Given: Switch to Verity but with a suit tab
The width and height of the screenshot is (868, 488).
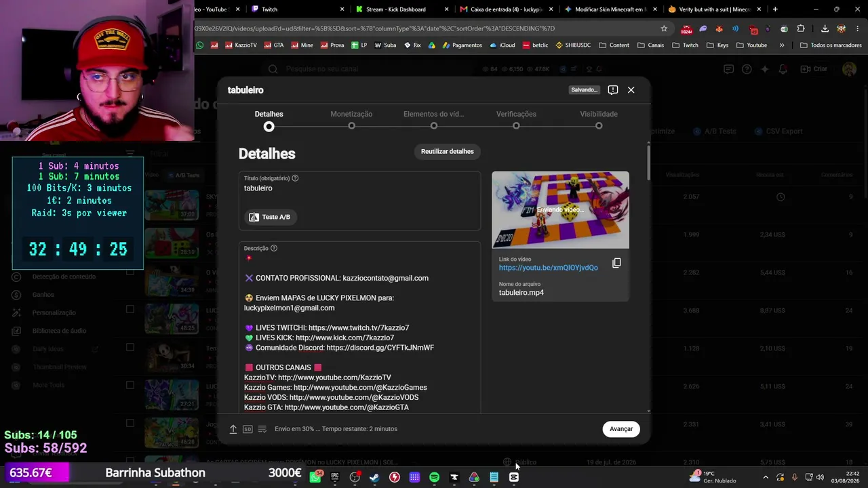Looking at the screenshot, I should (713, 9).
